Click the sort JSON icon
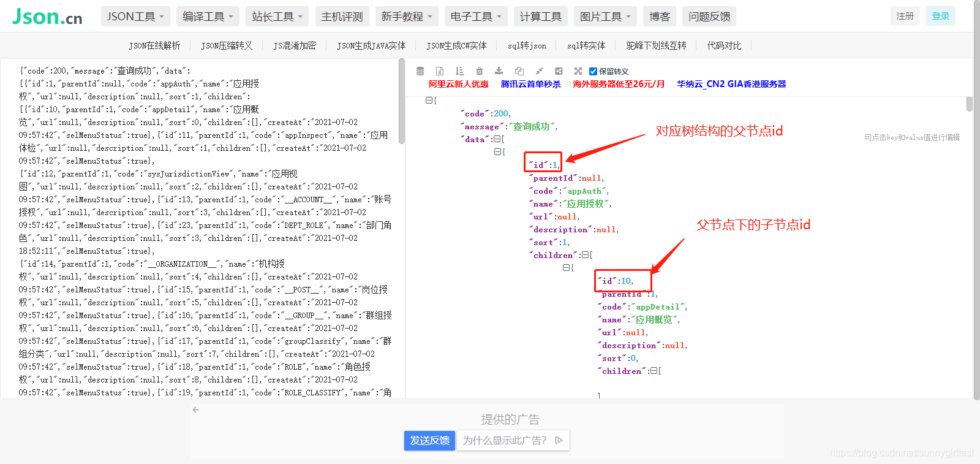The image size is (980, 464). pyautogui.click(x=459, y=71)
